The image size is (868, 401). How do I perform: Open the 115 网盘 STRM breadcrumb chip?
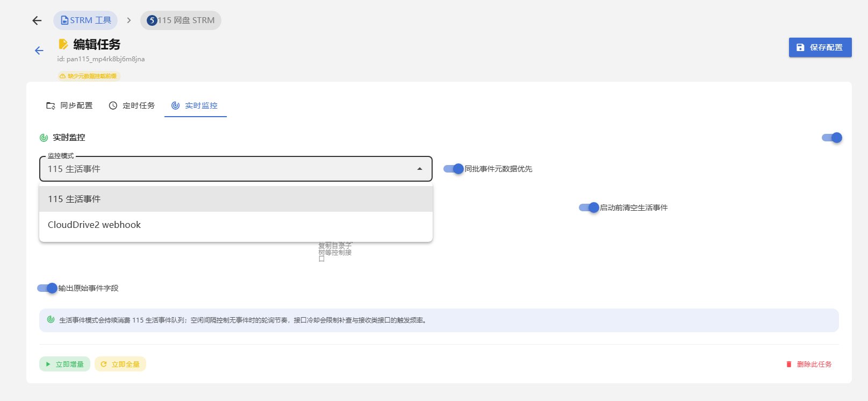pos(181,20)
